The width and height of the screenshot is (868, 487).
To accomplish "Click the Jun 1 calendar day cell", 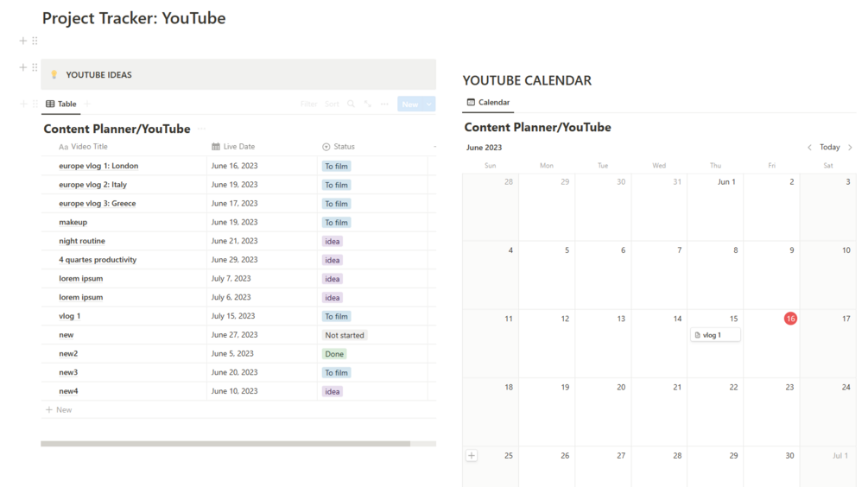I will 715,207.
